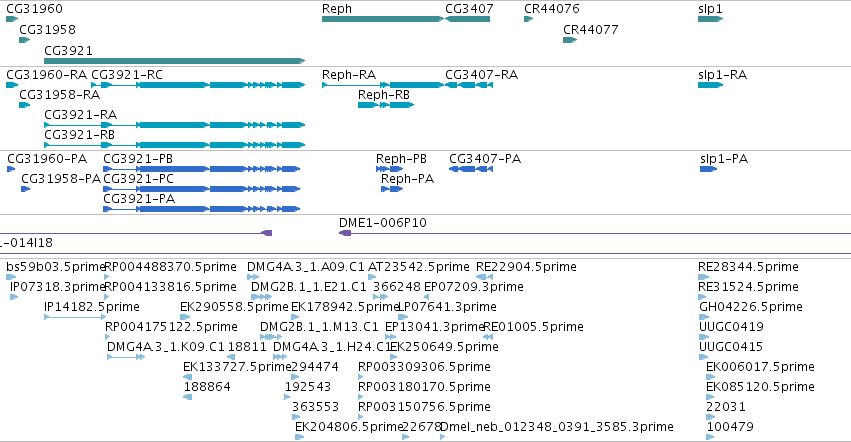Select the EK204806.5prime EST arrow
The width and height of the screenshot is (851, 442).
click(300, 437)
